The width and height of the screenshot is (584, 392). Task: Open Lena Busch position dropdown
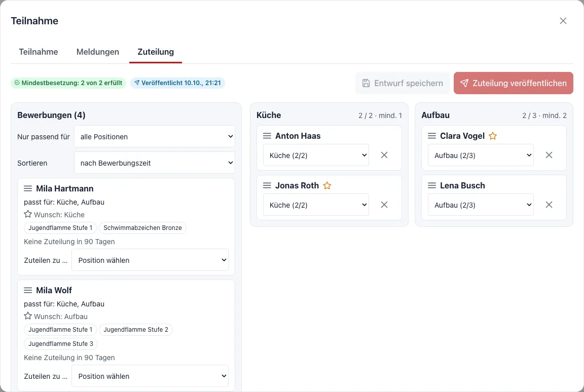tap(481, 205)
